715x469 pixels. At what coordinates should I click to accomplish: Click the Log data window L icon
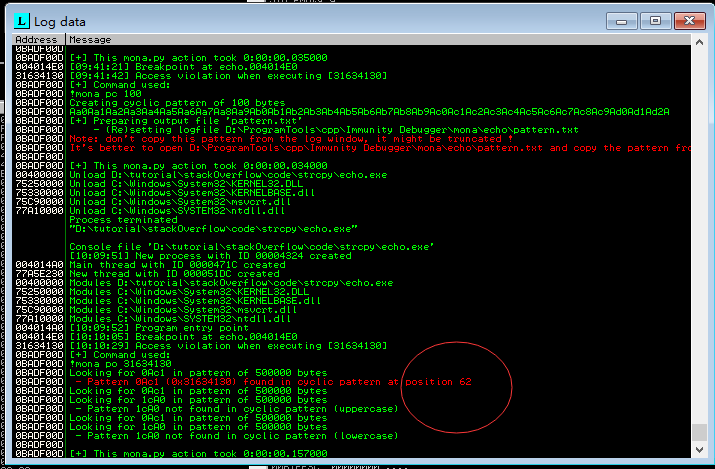pyautogui.click(x=22, y=21)
